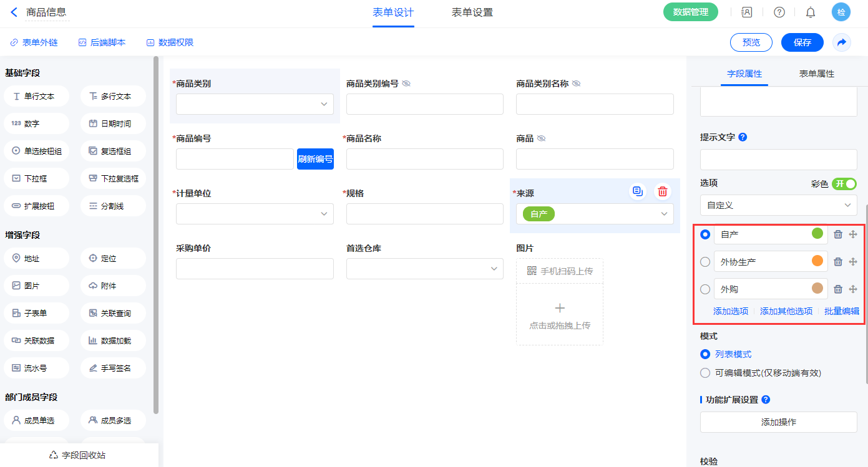Click the copy icon on 来源 field
This screenshot has height=467, width=868.
point(637,191)
